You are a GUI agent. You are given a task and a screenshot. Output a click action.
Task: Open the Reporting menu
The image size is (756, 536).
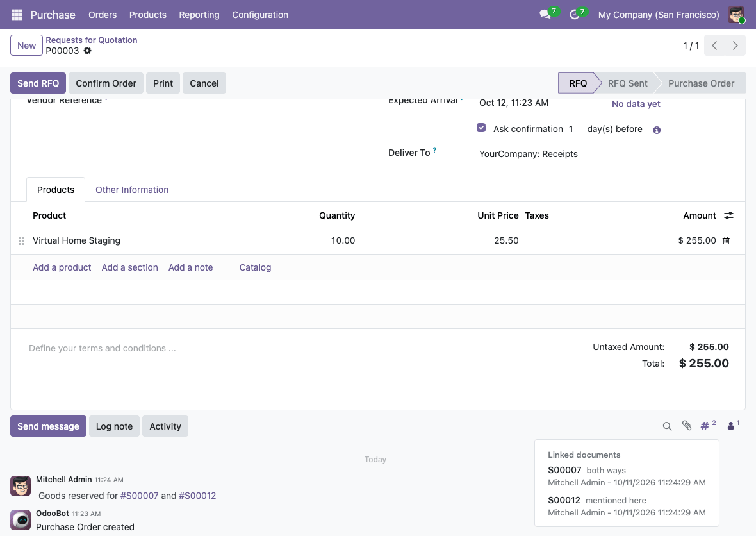pyautogui.click(x=199, y=15)
